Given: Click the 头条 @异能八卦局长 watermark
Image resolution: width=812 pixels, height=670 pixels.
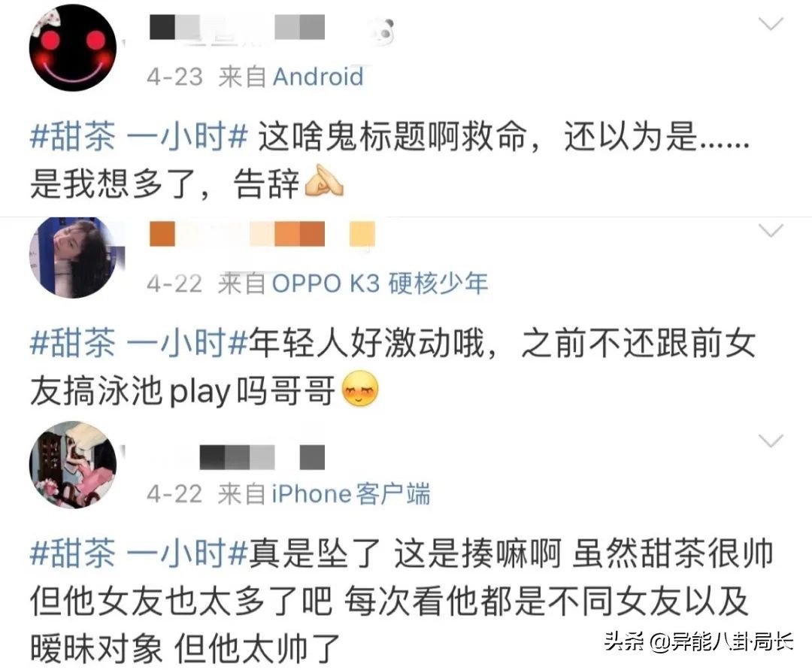Looking at the screenshot, I should point(698,642).
